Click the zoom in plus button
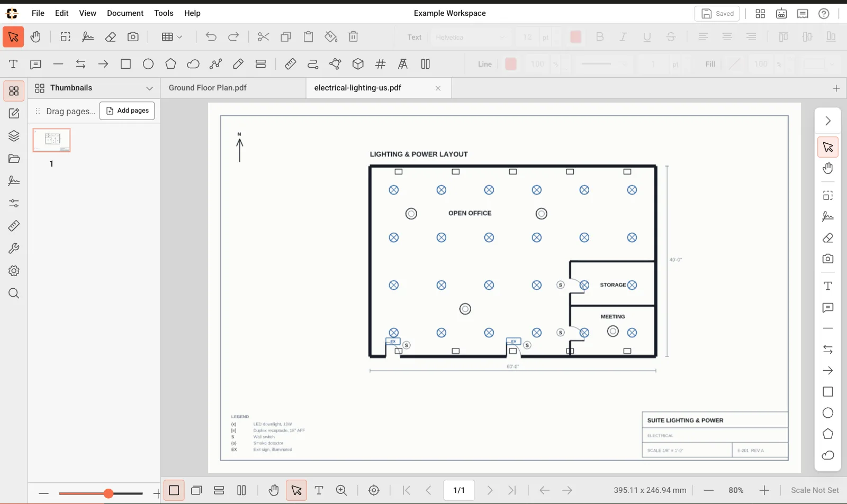 (x=764, y=490)
